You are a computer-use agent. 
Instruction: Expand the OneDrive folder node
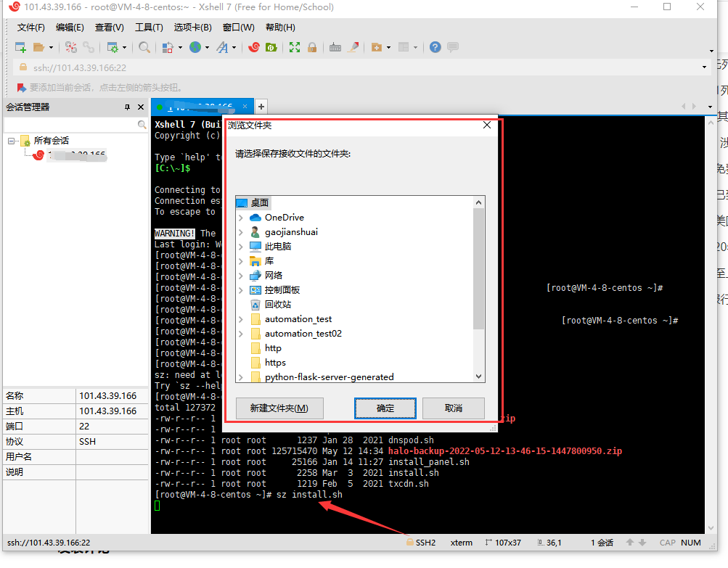pyautogui.click(x=240, y=218)
